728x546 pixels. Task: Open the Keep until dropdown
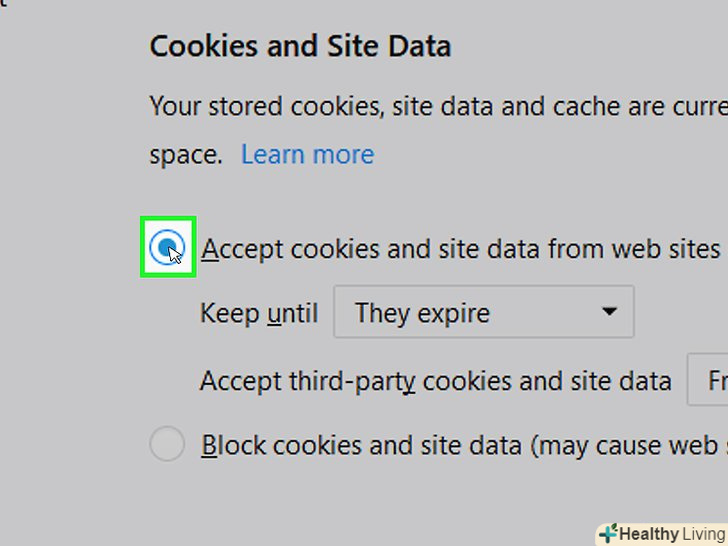click(x=483, y=313)
